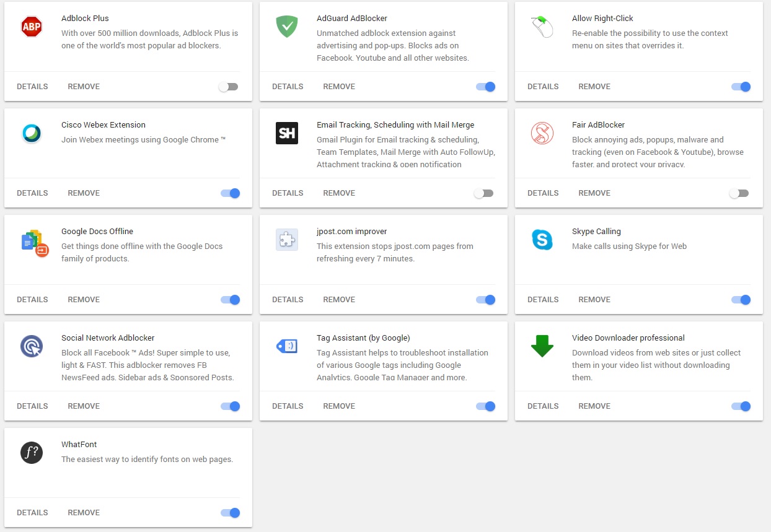Click the WhatFont extension icon
Screen dimensions: 771x532
32,453
